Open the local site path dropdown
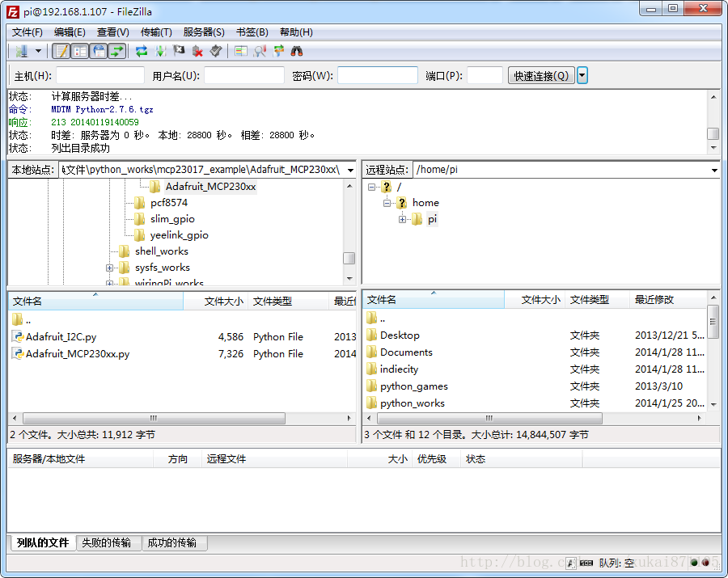 (350, 171)
